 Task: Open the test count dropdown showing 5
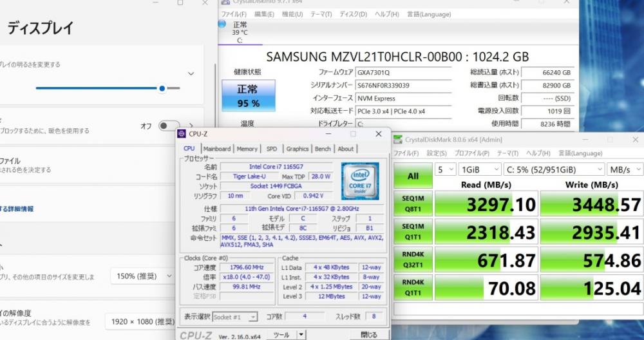(445, 169)
